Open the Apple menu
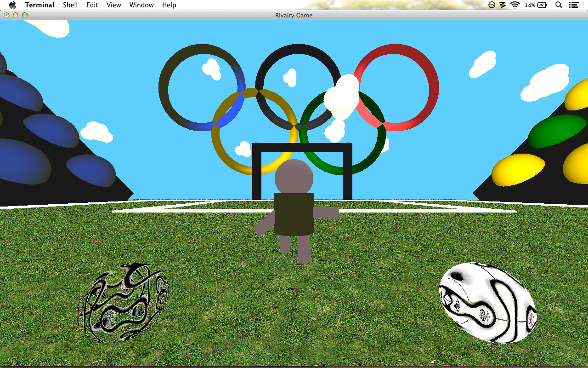Screen dimensions: 588x368 click(x=12, y=5)
